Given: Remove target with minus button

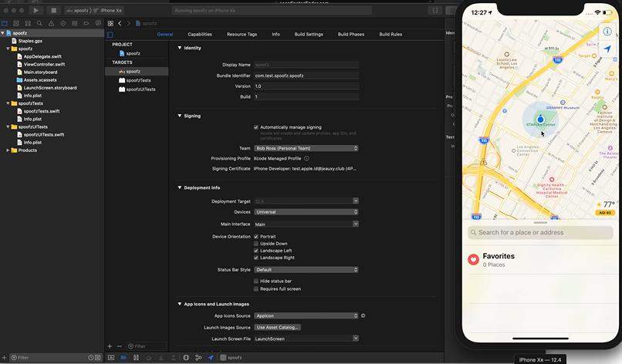Looking at the screenshot, I should click(119, 346).
